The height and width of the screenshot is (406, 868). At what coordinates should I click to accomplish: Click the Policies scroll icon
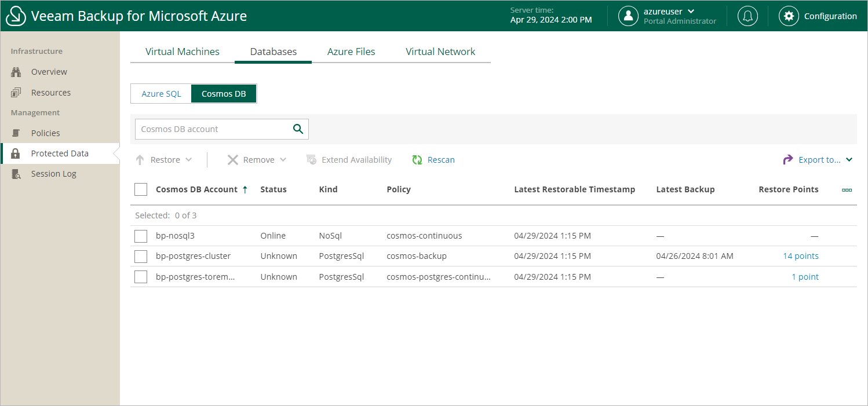click(x=16, y=133)
